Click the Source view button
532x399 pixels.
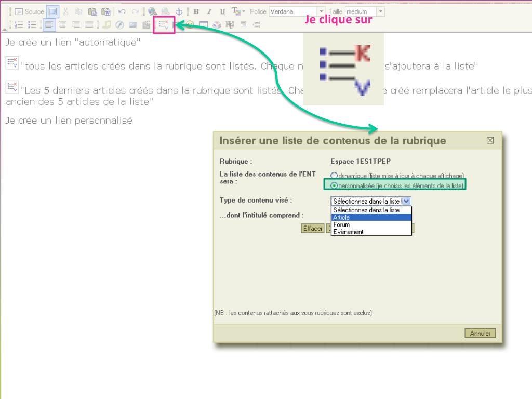(x=30, y=11)
